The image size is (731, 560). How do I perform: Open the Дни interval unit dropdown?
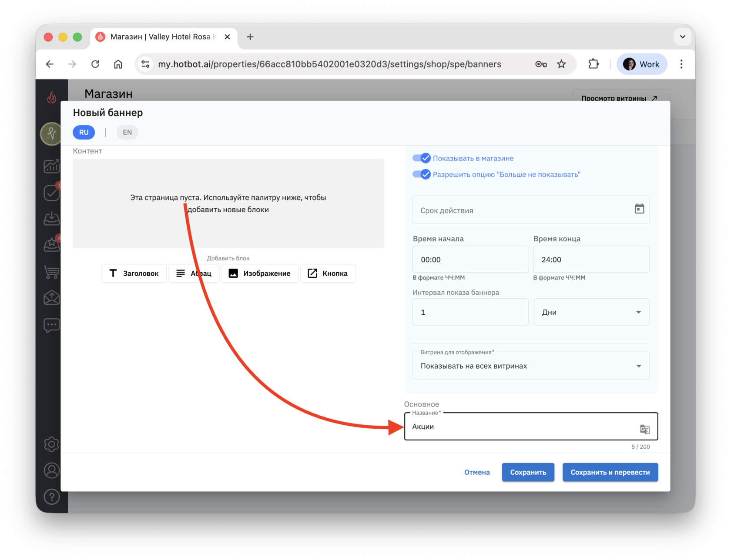(x=591, y=312)
